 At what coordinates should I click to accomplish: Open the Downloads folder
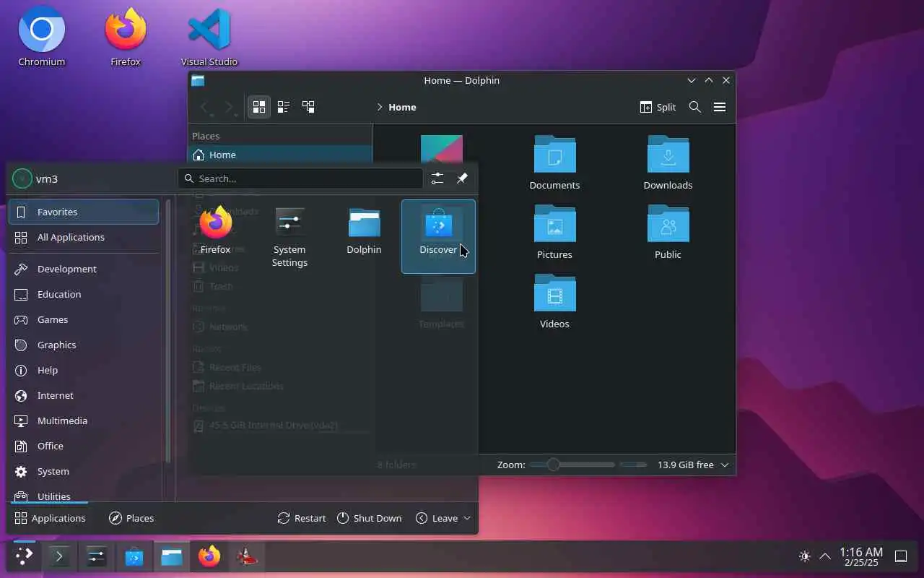coord(668,163)
